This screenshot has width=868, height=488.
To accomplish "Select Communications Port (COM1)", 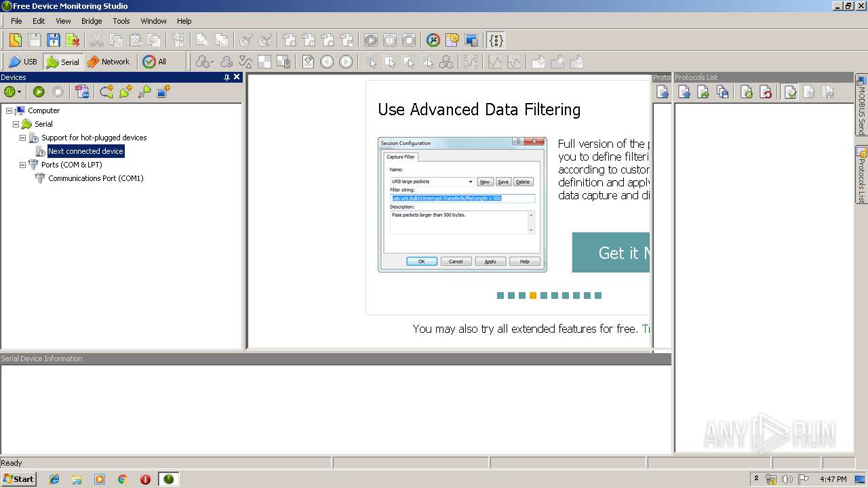I will (x=96, y=178).
